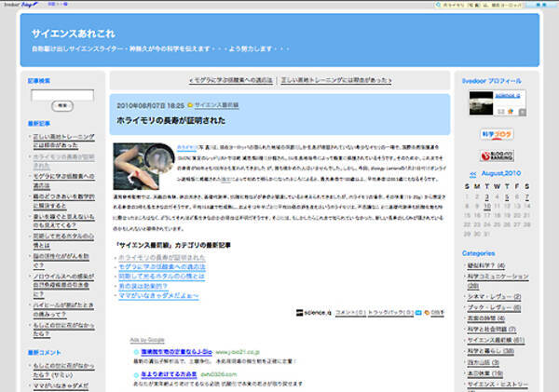Image resolution: width=559 pixels, height=392 pixels.
Task: Open the salamander photo in the article
Action: [x=143, y=166]
